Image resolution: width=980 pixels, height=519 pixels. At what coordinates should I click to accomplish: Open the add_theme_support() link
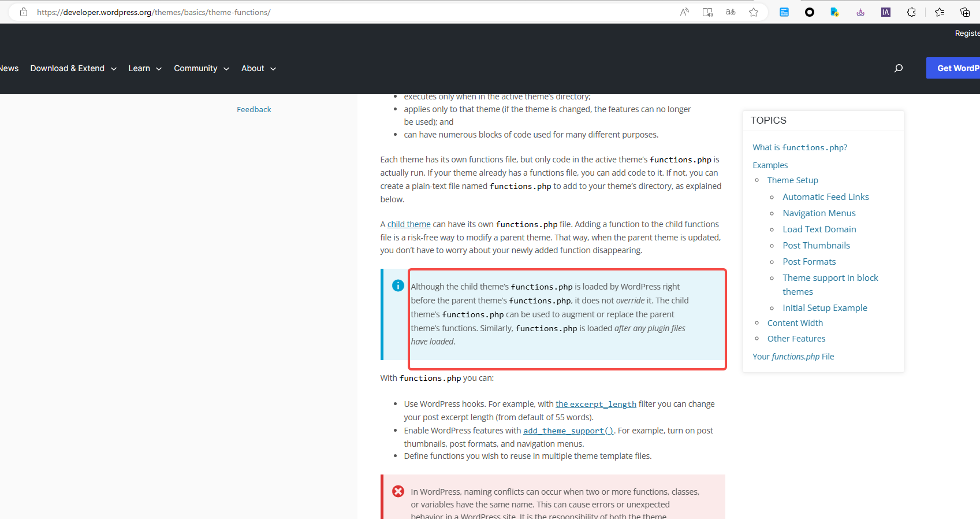(568, 431)
